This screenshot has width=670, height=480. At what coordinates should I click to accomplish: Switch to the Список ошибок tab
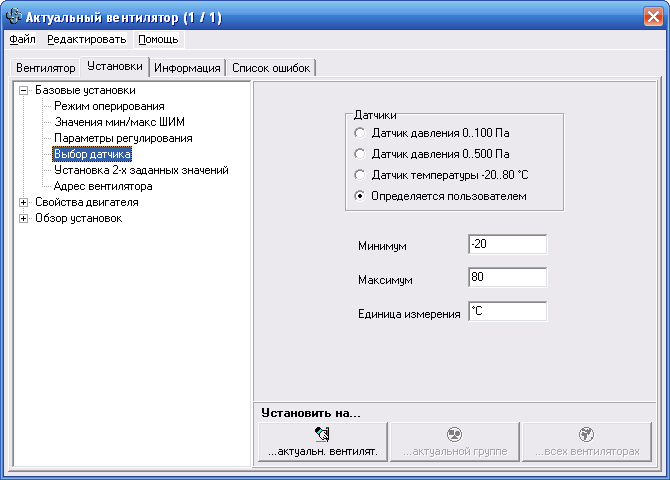click(x=271, y=68)
